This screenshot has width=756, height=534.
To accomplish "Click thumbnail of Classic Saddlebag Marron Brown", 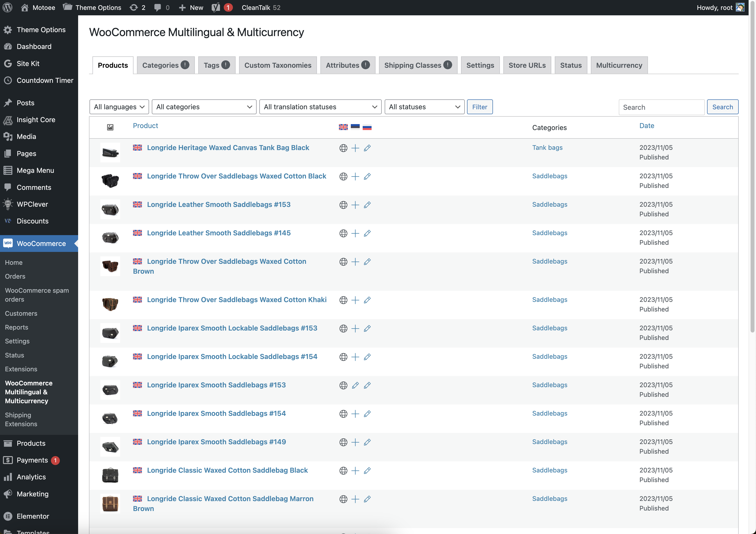I will tap(110, 503).
